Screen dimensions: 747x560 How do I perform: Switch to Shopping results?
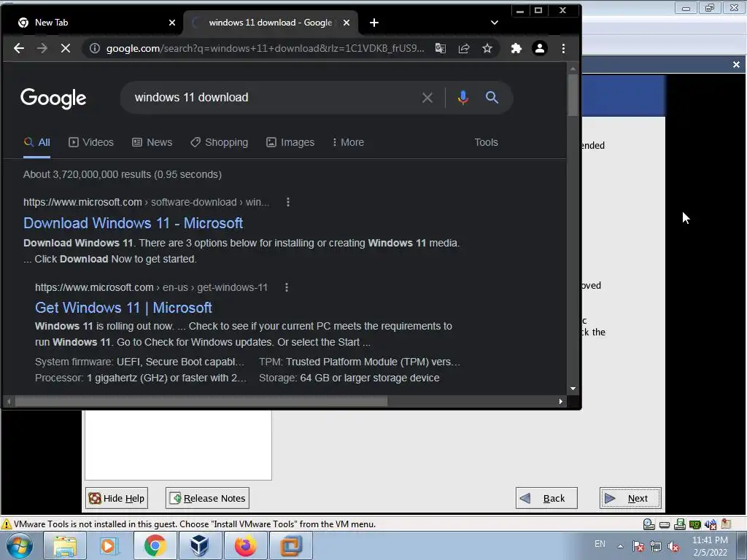coord(219,142)
